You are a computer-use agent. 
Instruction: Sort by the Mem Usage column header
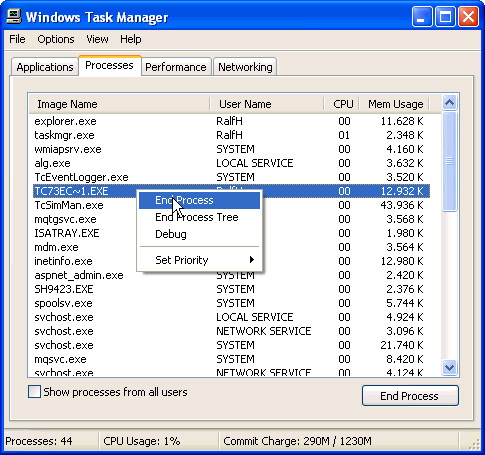(x=394, y=104)
